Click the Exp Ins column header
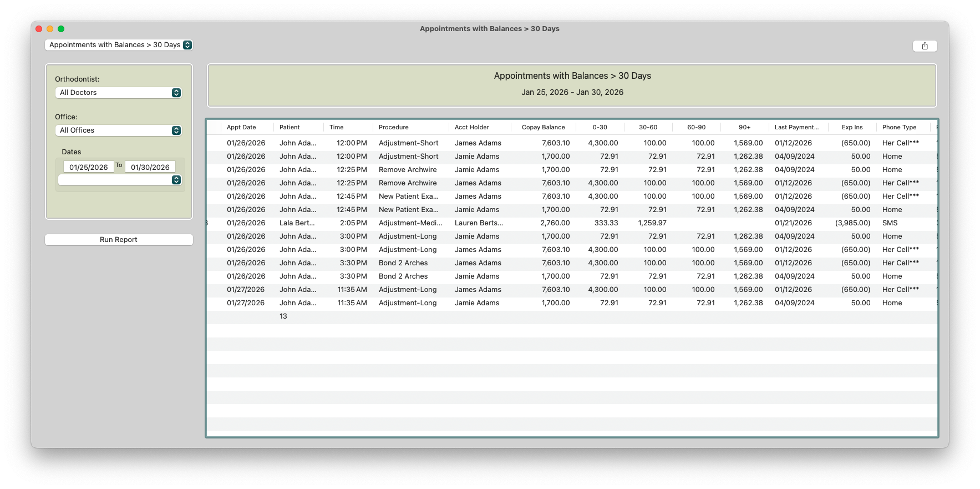Screen dimensions: 980x489 pos(852,127)
